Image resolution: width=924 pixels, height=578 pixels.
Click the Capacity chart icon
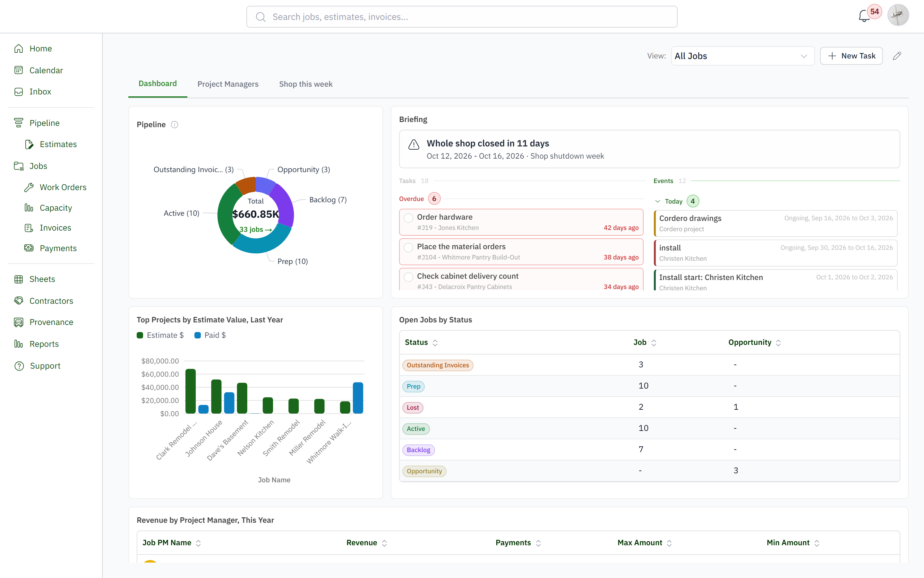click(29, 208)
